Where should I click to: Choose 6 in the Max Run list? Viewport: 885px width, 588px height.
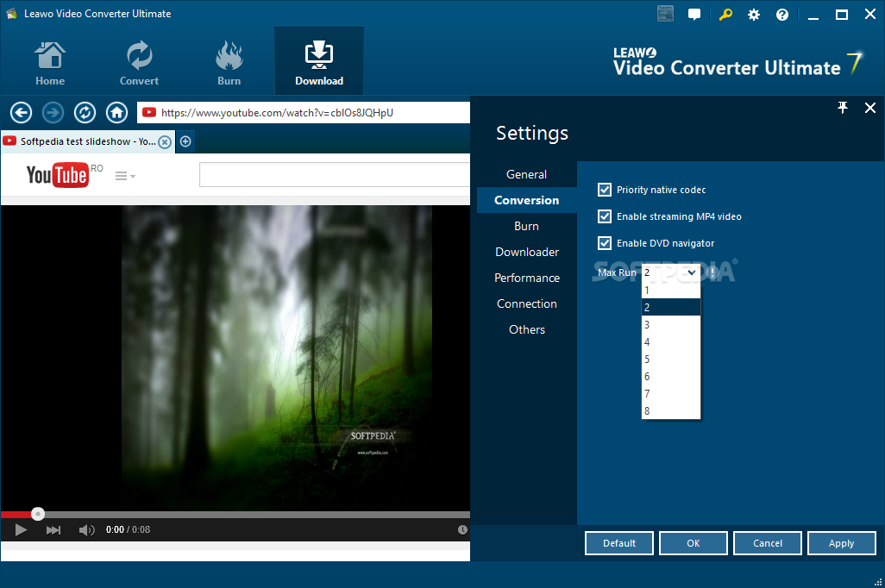[671, 377]
